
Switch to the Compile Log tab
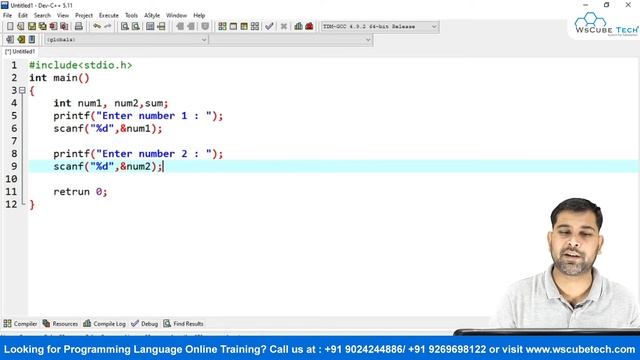pos(104,324)
